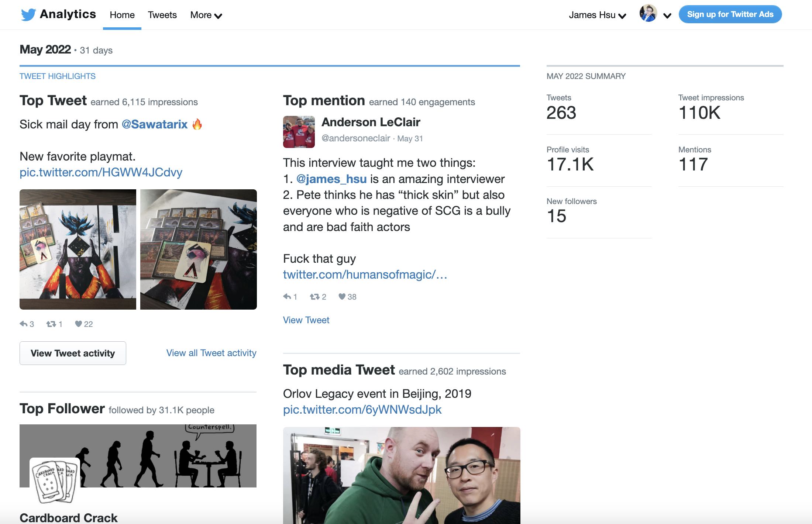This screenshot has width=812, height=524.
Task: Click the heart icon under the Top Tweet
Action: [78, 324]
